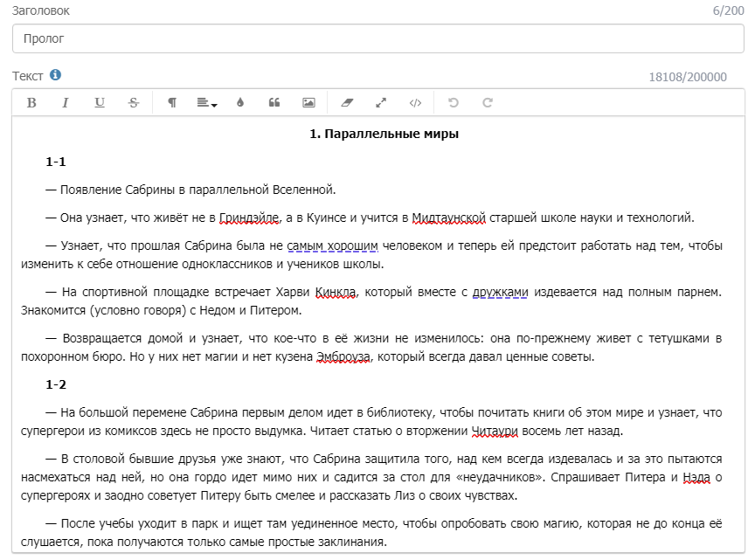
Task: Undo the last change
Action: [x=452, y=102]
